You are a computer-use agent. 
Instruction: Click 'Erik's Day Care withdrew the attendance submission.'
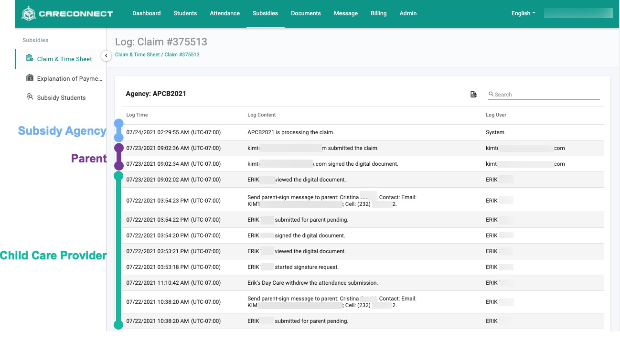(x=312, y=283)
